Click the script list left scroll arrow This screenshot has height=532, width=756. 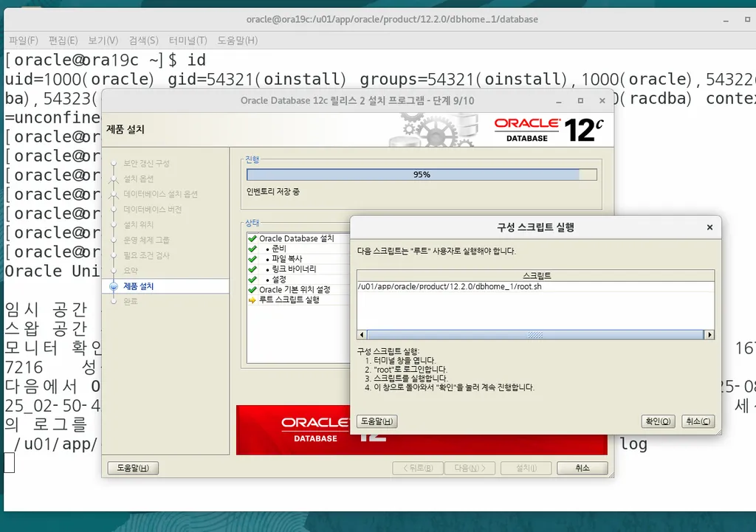tap(362, 334)
